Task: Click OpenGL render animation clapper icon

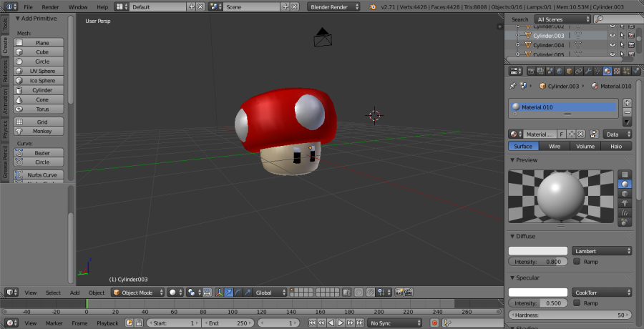Action: pyautogui.click(x=409, y=293)
